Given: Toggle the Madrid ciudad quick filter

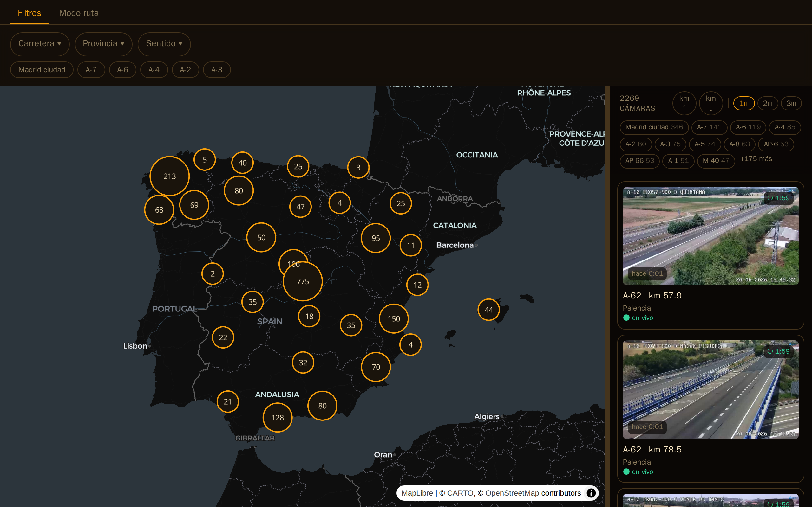Looking at the screenshot, I should [42, 70].
